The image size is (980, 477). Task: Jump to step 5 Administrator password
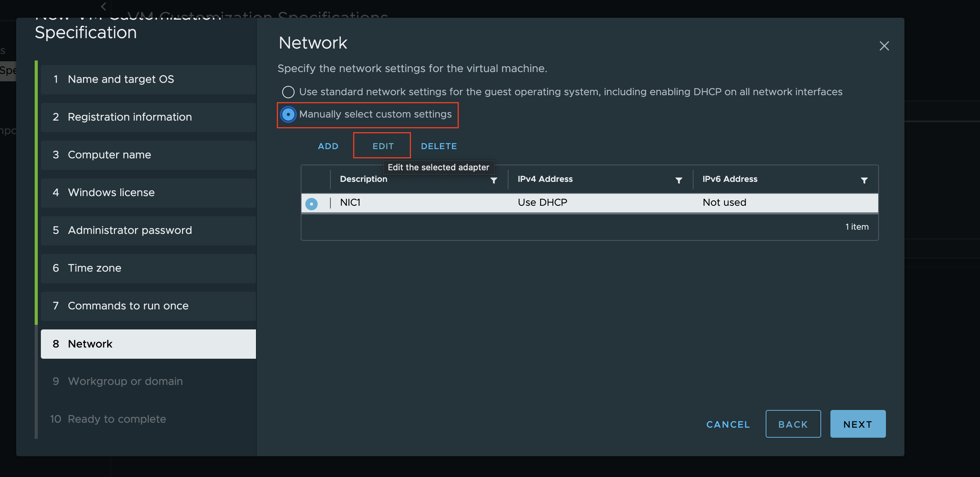click(148, 230)
